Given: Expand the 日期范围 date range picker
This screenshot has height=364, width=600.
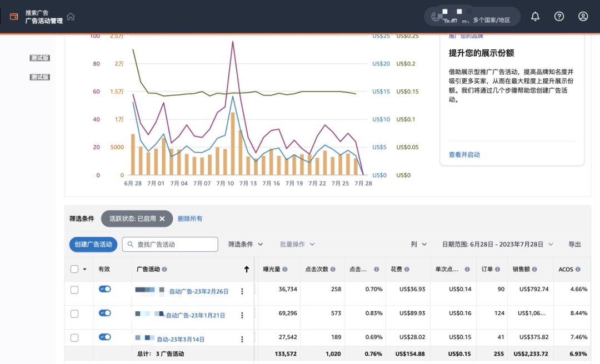Looking at the screenshot, I should tap(497, 244).
